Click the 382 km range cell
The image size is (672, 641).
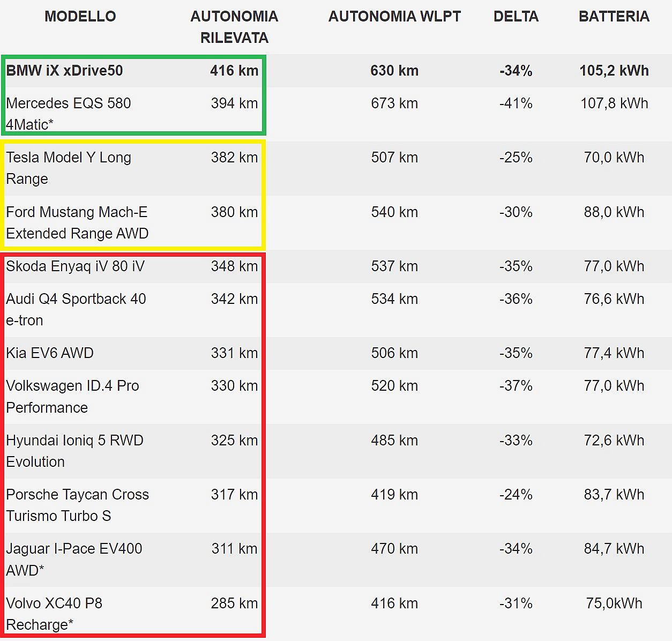click(x=234, y=157)
